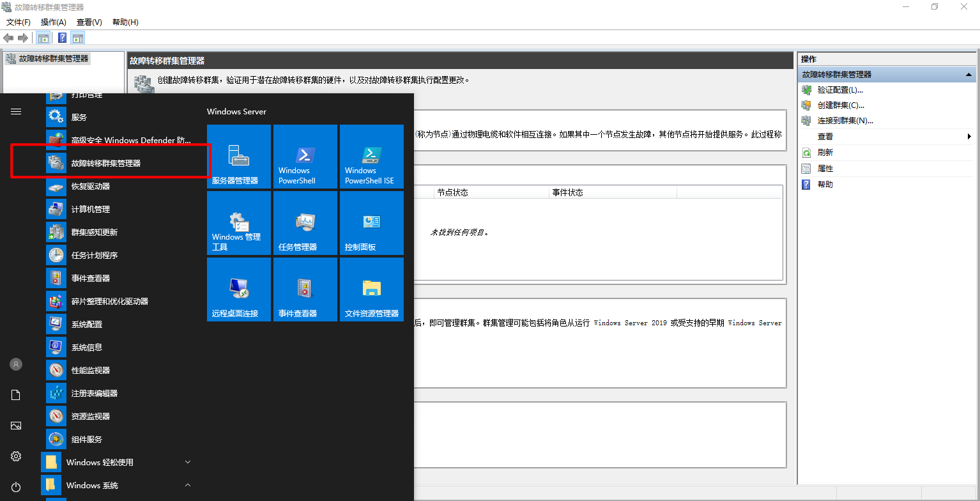
Task: Open the 操作(A) menu
Action: point(54,22)
